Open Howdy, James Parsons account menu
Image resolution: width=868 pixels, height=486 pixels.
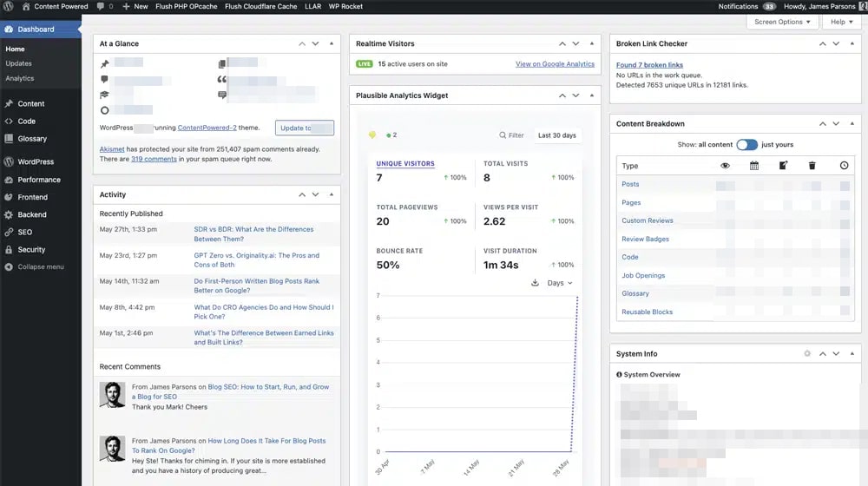tap(824, 7)
